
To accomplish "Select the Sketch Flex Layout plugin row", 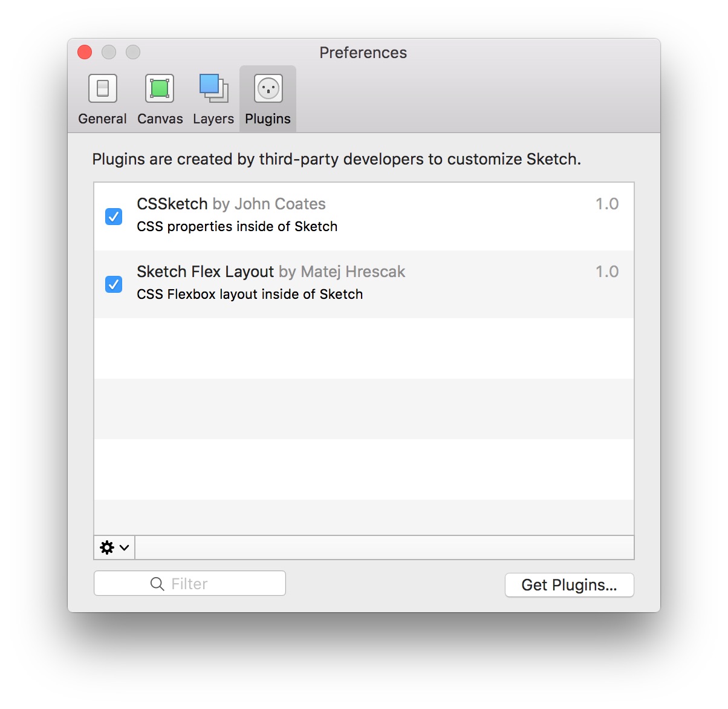I will 364,284.
